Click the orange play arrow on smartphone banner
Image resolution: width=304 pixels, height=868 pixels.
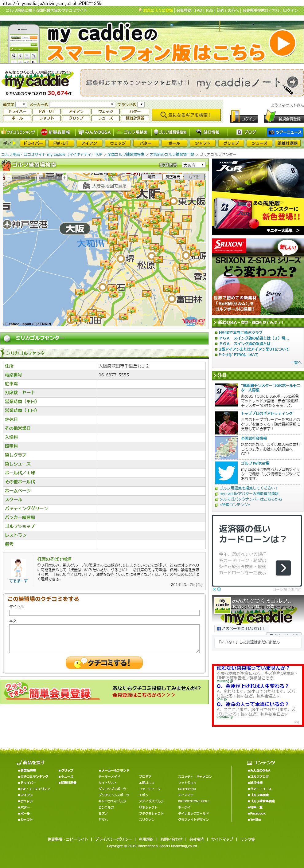pyautogui.click(x=283, y=43)
